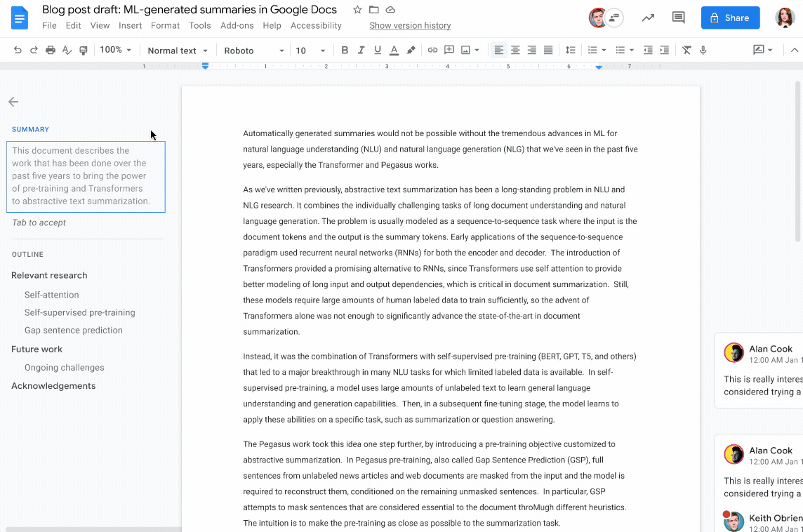Click the undo arrow
The width and height of the screenshot is (803, 532).
click(18, 50)
